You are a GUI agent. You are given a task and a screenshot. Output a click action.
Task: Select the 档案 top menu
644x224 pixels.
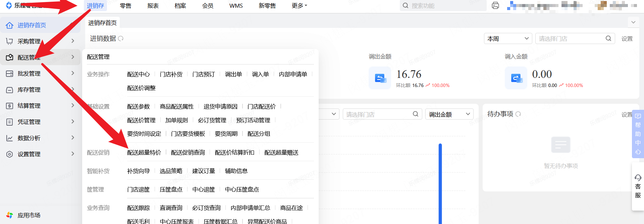pyautogui.click(x=180, y=6)
